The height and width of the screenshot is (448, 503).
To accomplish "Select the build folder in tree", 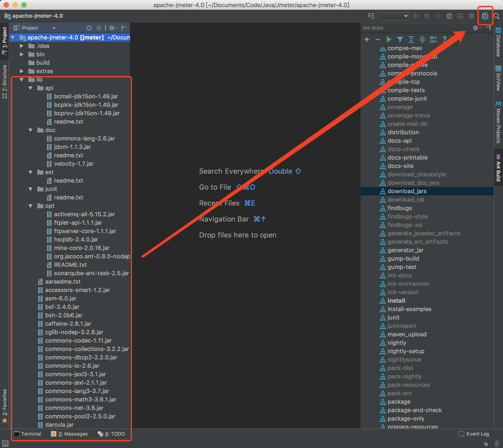I will pyautogui.click(x=43, y=63).
